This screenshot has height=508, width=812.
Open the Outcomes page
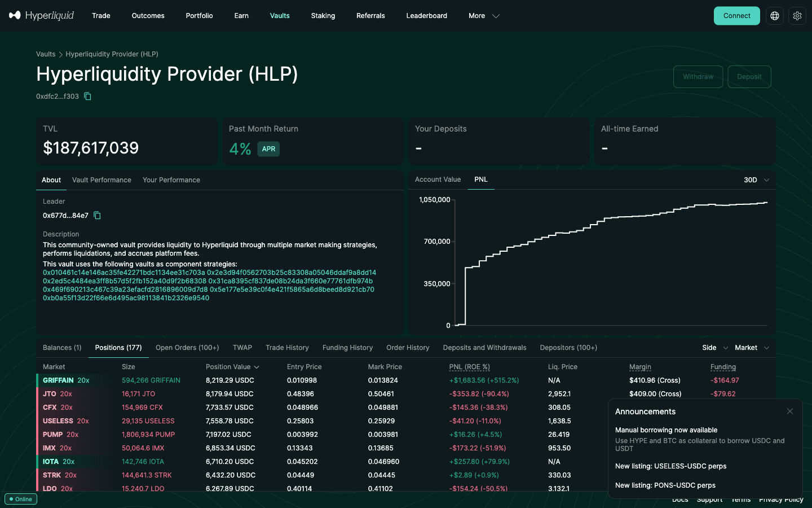pos(148,16)
